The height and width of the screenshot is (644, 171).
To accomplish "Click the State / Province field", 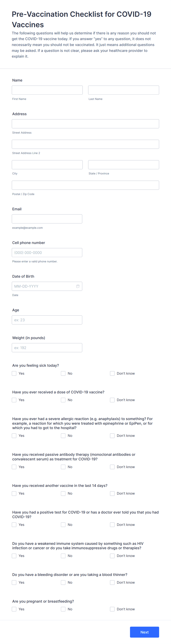I will pos(124,164).
